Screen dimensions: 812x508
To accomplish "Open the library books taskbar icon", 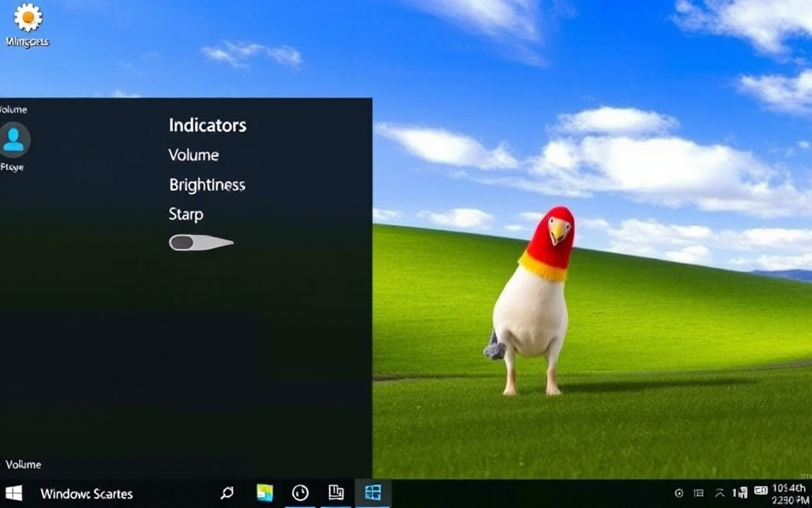I will [x=336, y=492].
